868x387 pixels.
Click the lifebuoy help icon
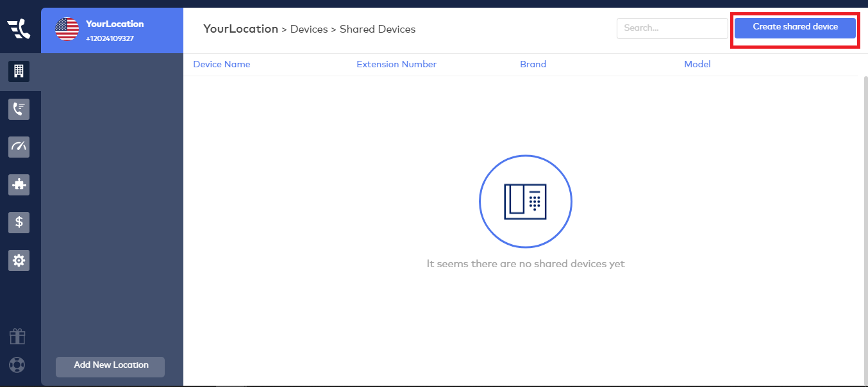(x=17, y=365)
